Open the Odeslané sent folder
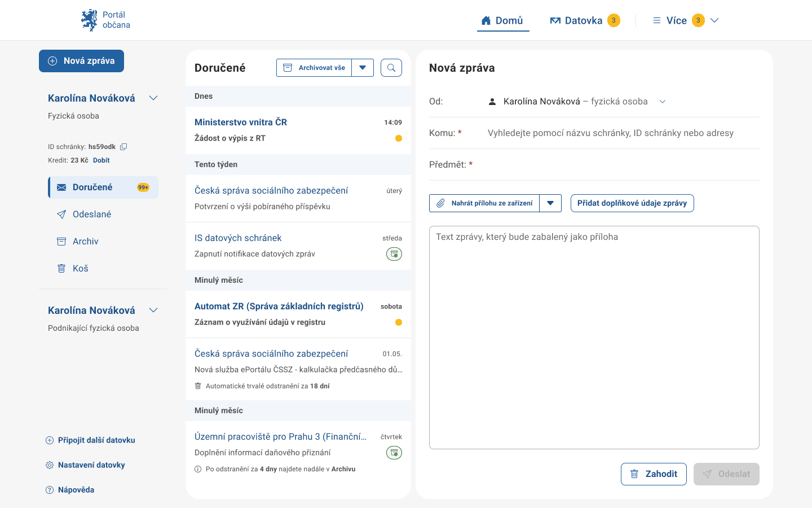Screen dimensions: 812x508 [x=91, y=214]
